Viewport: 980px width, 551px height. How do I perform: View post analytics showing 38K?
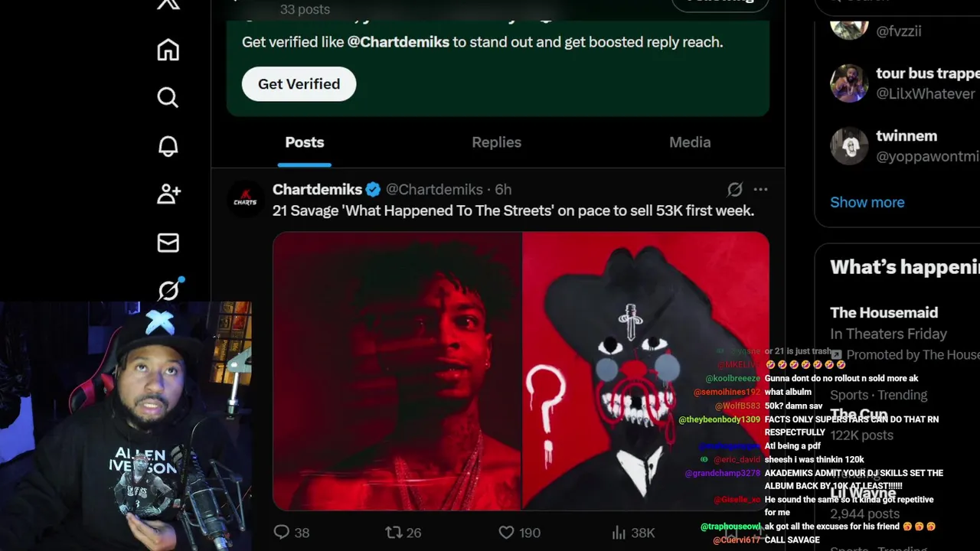click(x=633, y=533)
